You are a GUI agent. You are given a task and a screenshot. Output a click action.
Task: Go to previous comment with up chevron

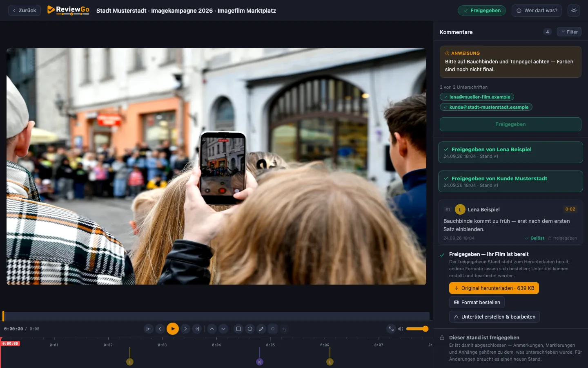212,329
